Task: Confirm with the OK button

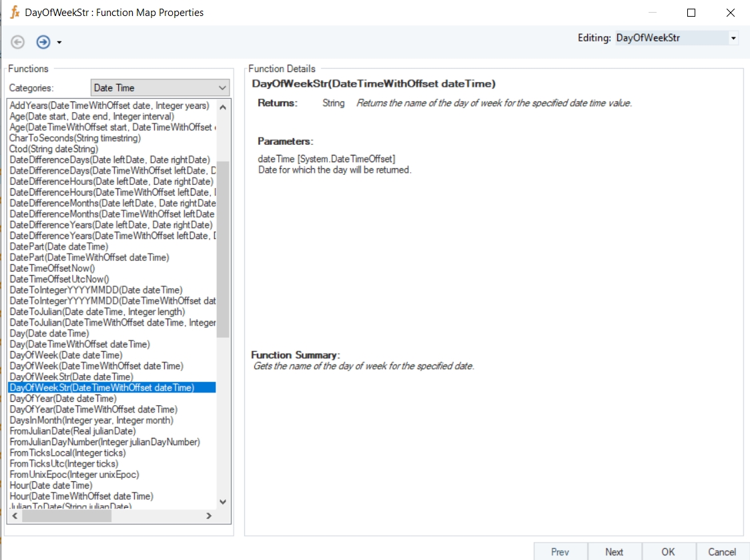Action: click(x=668, y=551)
